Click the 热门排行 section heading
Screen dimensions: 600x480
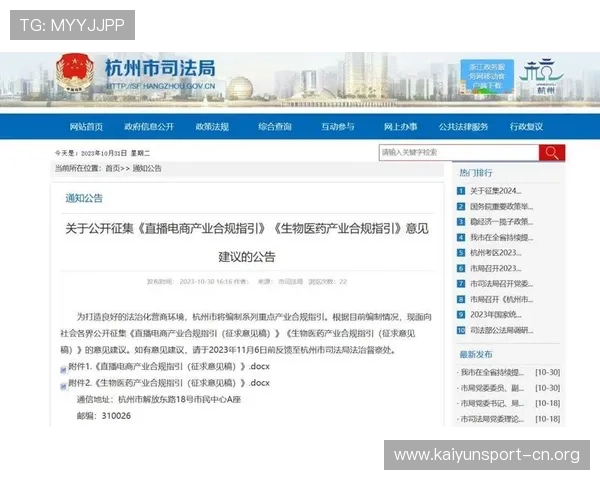click(476, 173)
